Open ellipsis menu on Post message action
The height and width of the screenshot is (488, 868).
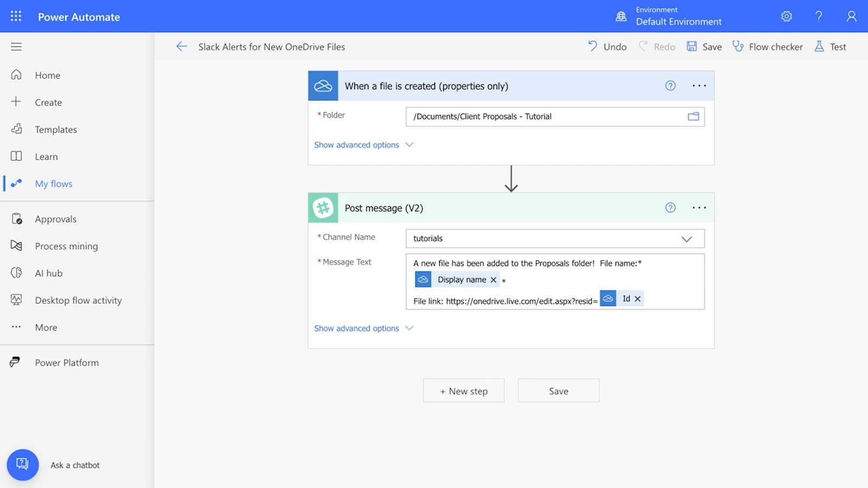699,208
